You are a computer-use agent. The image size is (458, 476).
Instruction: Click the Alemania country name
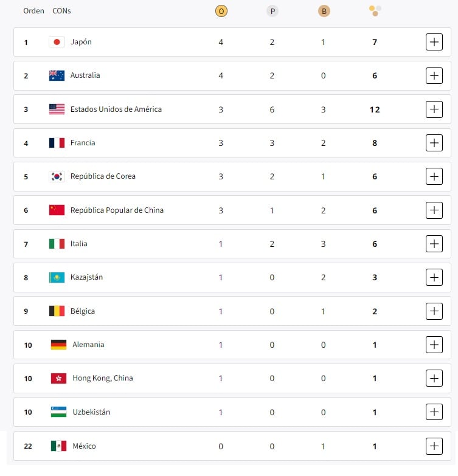point(88,345)
